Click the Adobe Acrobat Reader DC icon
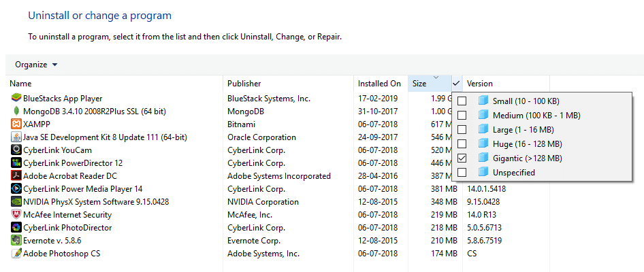 pyautogui.click(x=16, y=176)
